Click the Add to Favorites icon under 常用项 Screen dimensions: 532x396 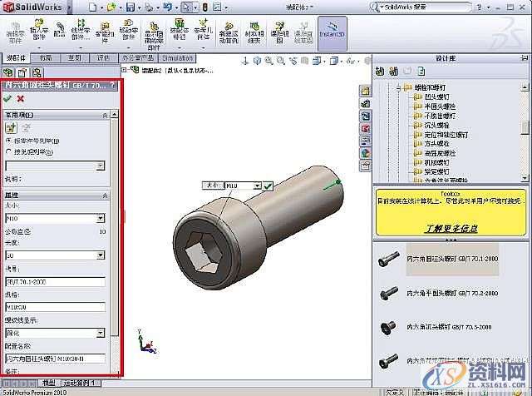pos(11,127)
